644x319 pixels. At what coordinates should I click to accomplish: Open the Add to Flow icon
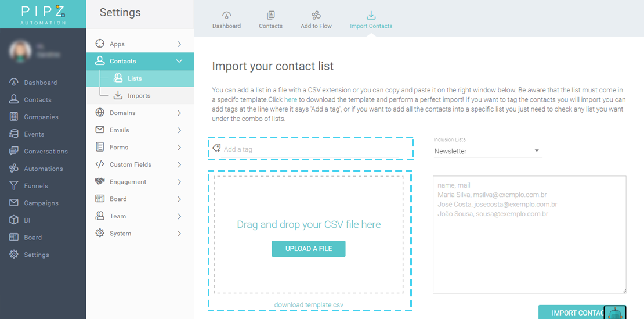(316, 16)
